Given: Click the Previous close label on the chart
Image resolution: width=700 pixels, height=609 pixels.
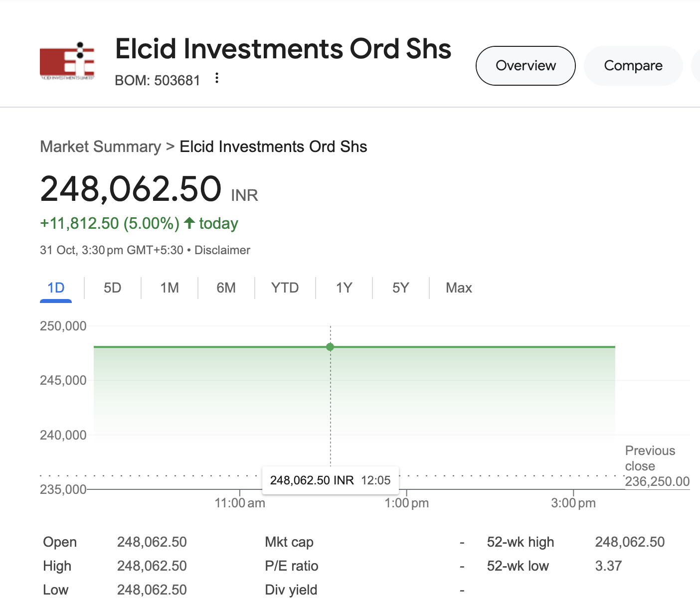Looking at the screenshot, I should (x=650, y=458).
